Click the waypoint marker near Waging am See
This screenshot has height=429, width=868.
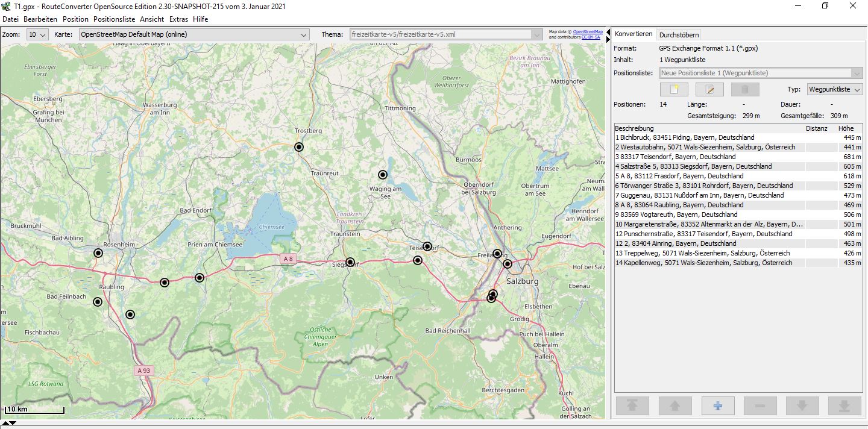pyautogui.click(x=382, y=175)
